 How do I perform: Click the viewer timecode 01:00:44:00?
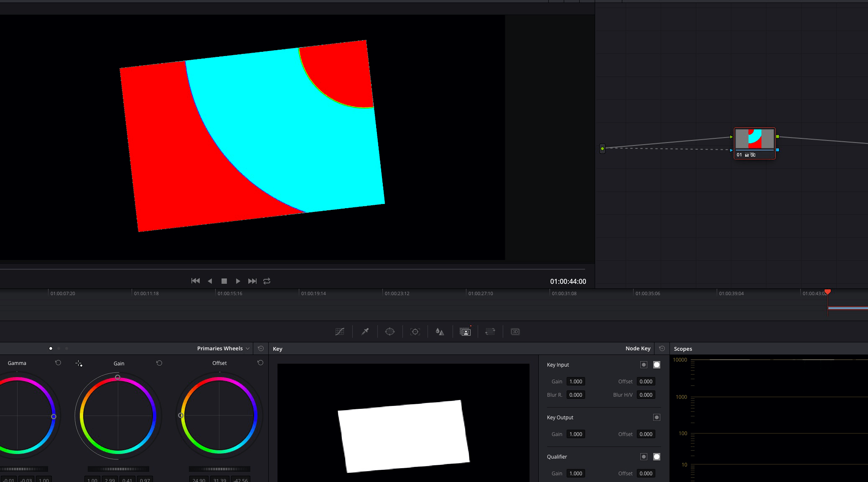(568, 281)
